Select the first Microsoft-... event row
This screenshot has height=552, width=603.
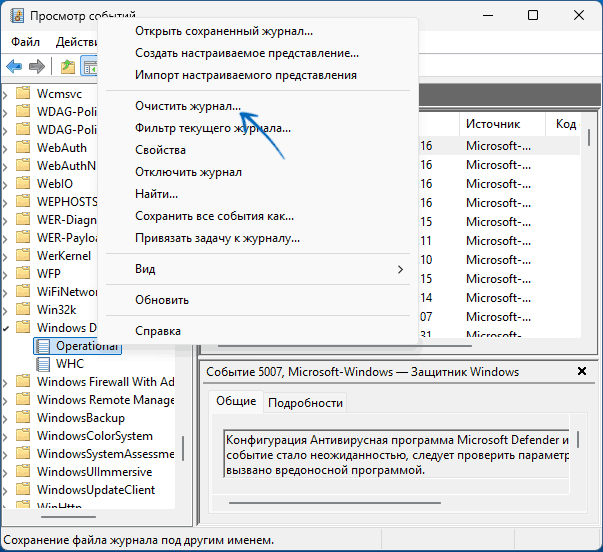point(499,146)
